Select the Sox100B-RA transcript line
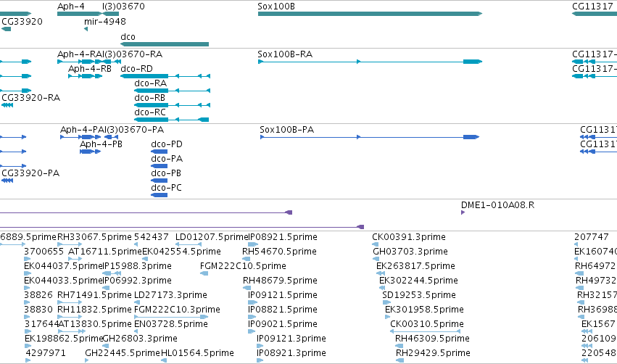 click(370, 62)
